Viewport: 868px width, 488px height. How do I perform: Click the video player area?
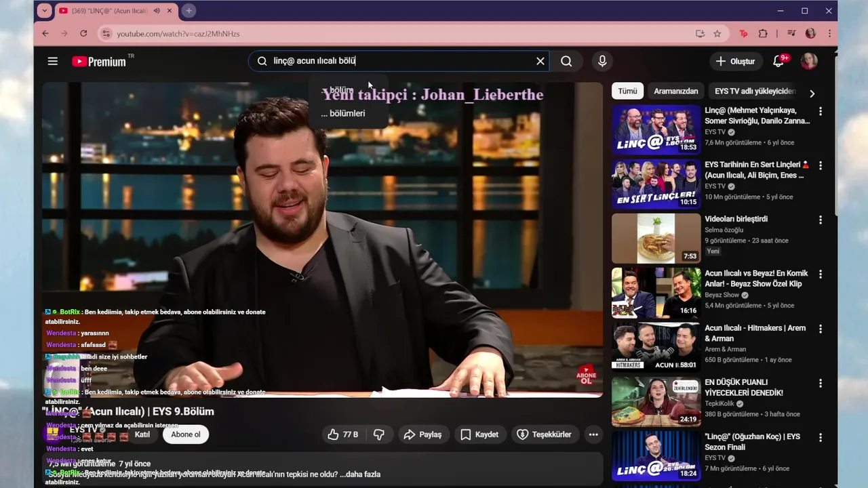(322, 239)
